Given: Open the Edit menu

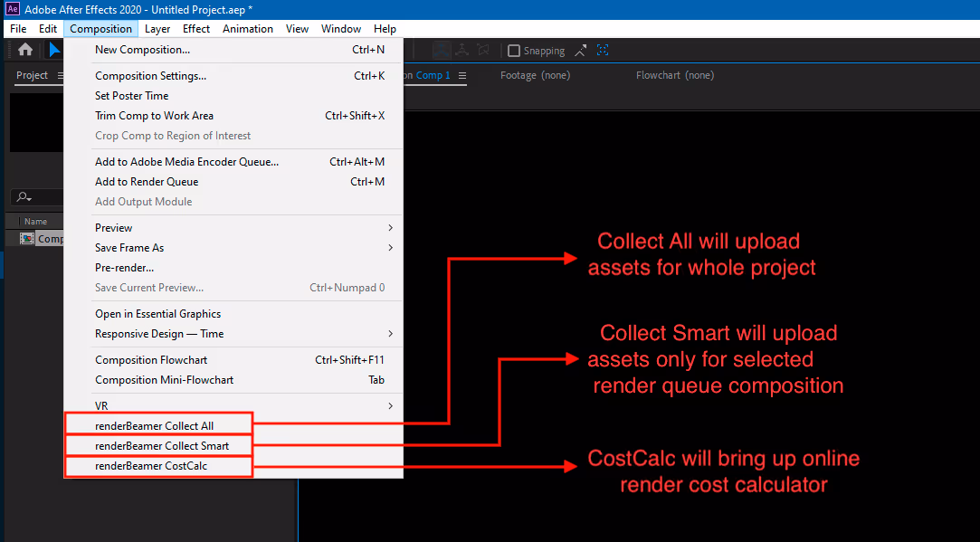Looking at the screenshot, I should [47, 29].
